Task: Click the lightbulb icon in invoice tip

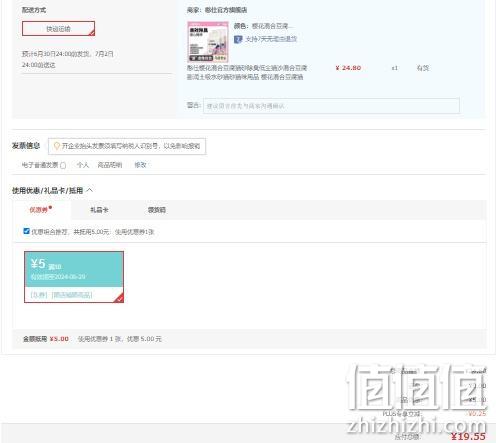Action: tap(57, 146)
